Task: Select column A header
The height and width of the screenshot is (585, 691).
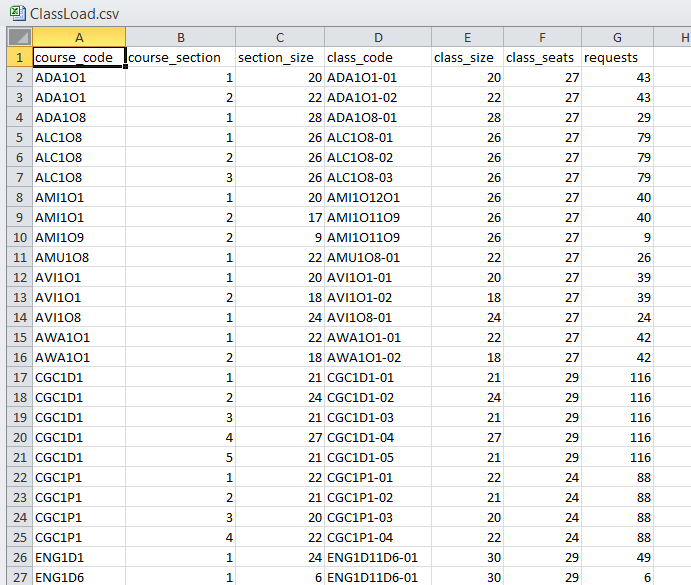Action: [79, 38]
